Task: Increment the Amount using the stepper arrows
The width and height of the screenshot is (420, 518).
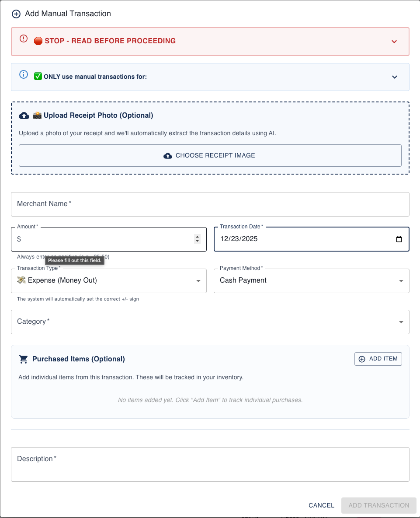Action: click(x=197, y=237)
